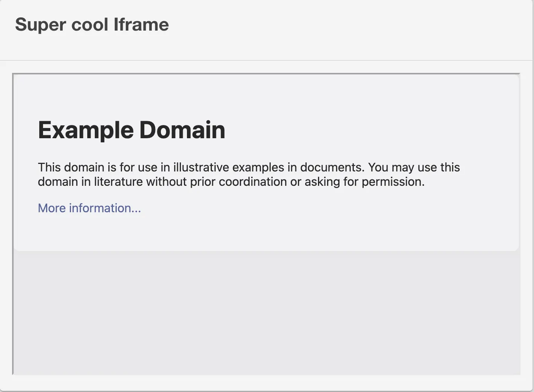Click the word cool in the title

pyautogui.click(x=90, y=25)
